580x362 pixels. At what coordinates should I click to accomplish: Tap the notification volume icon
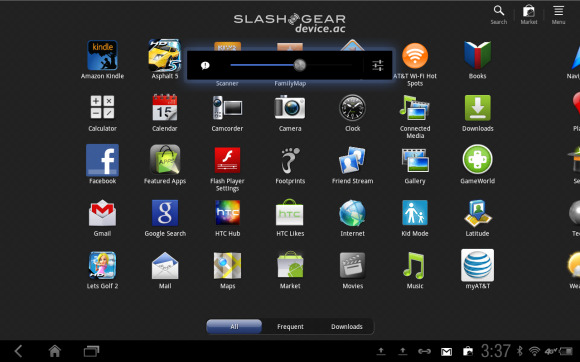click(x=205, y=65)
